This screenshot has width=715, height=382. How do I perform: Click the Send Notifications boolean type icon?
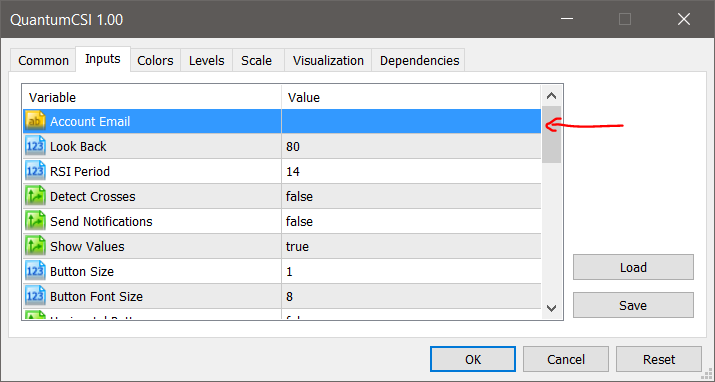35,222
